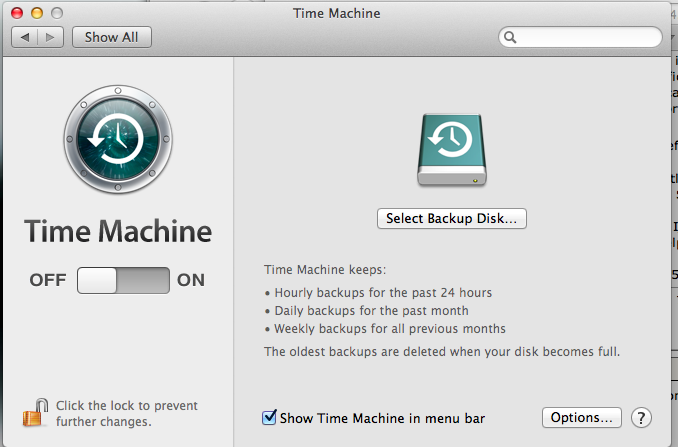Toggle the Time Machine OFF/ON switch
The image size is (678, 447).
tap(123, 280)
